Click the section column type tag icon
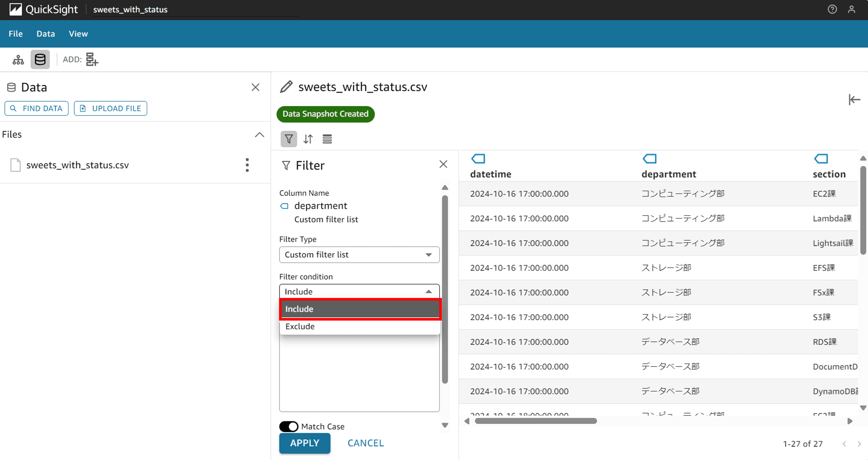Image resolution: width=868 pixels, height=460 pixels. 821,159
